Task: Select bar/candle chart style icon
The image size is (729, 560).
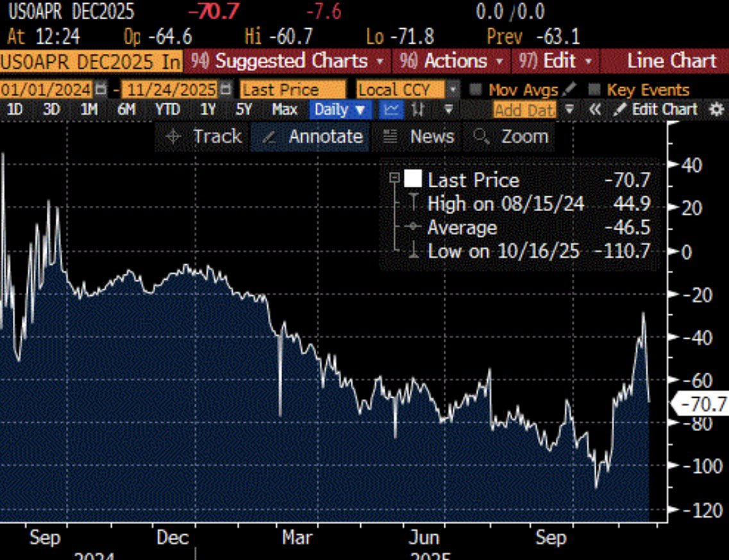Action: click(x=418, y=110)
